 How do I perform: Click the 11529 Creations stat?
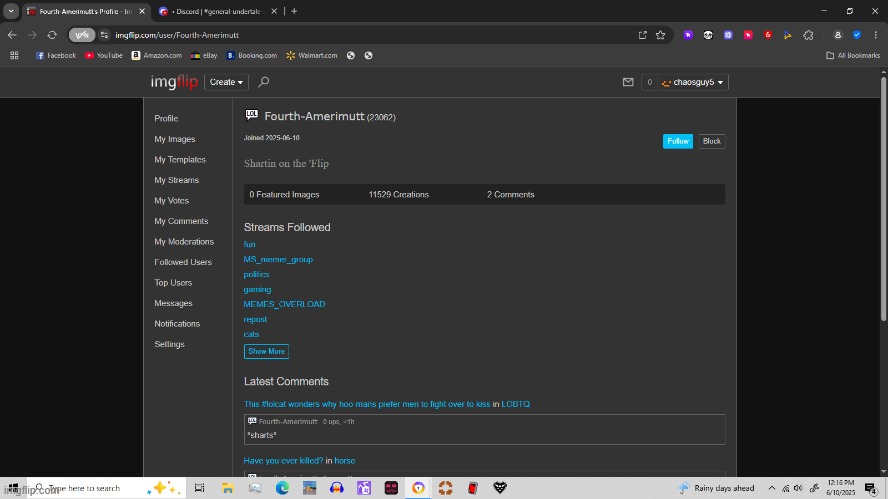coord(399,194)
